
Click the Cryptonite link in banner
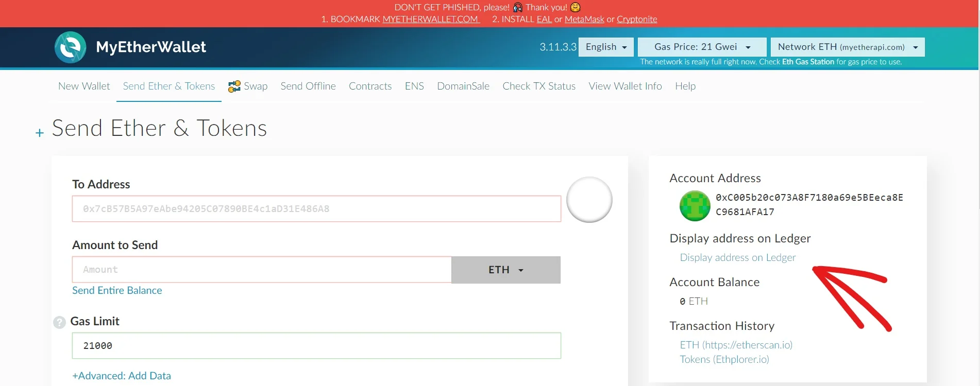(x=637, y=19)
